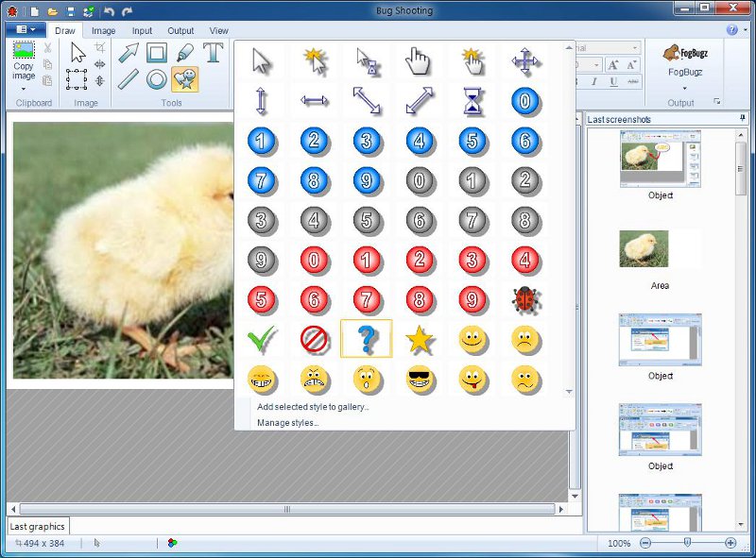
Task: Pick the green checkmark stamp
Action: (261, 339)
